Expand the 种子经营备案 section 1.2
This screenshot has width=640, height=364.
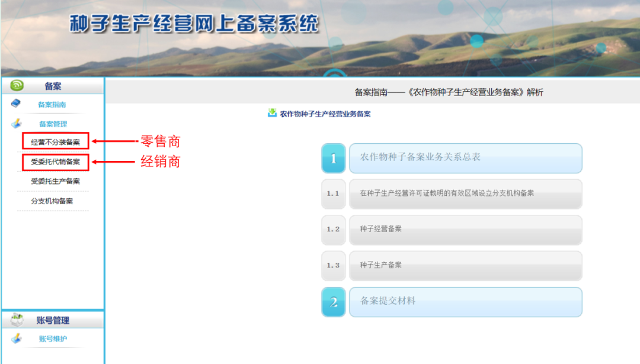pyautogui.click(x=466, y=230)
